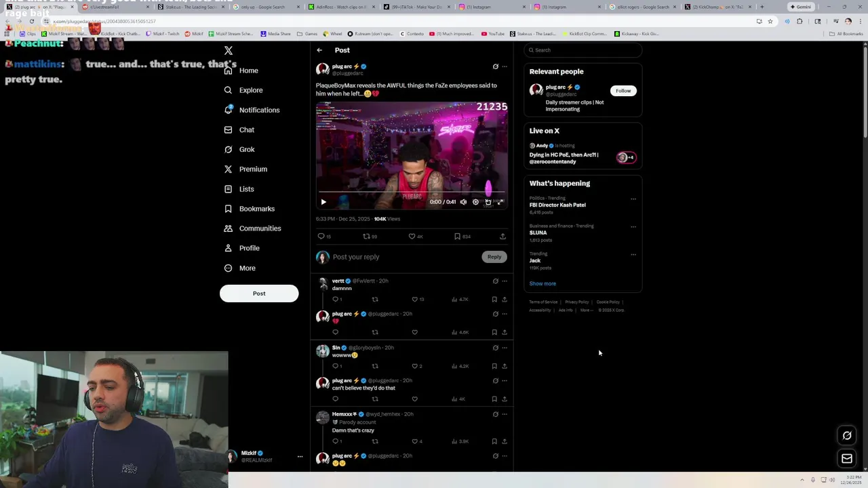This screenshot has width=868, height=488.
Task: Open more options on plug arc's main post
Action: [x=505, y=66]
